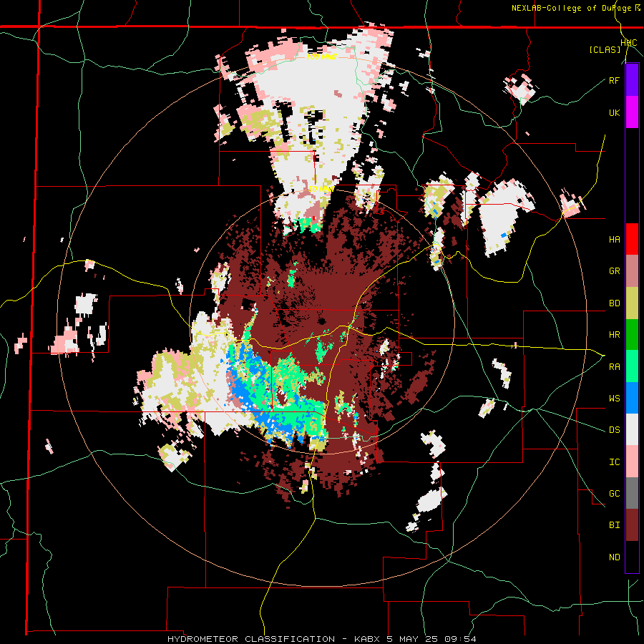Click the dark green HR legend swatch

pyautogui.click(x=632, y=335)
